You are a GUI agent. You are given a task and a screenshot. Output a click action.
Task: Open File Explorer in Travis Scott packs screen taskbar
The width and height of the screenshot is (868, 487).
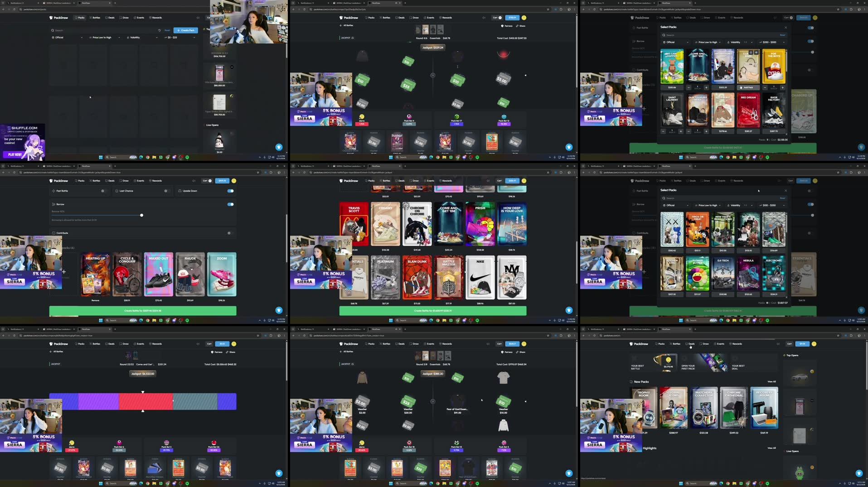(444, 320)
